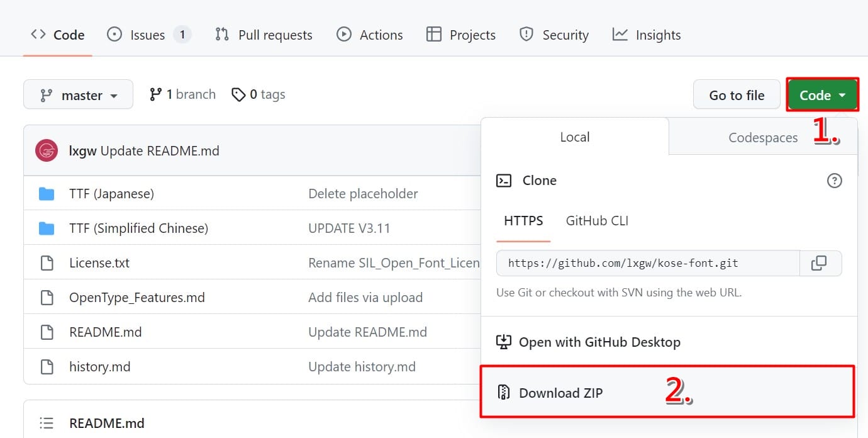Click the repository clone URL field
868x438 pixels.
[648, 263]
